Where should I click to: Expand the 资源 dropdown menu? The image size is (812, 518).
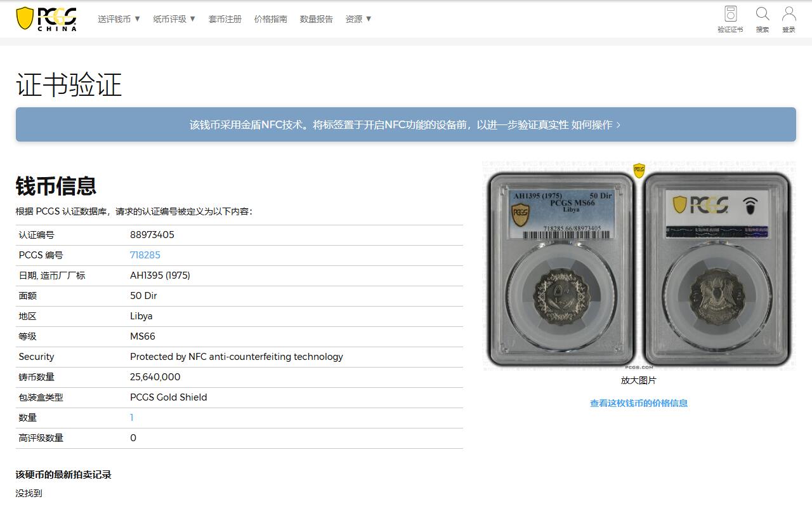pyautogui.click(x=358, y=19)
